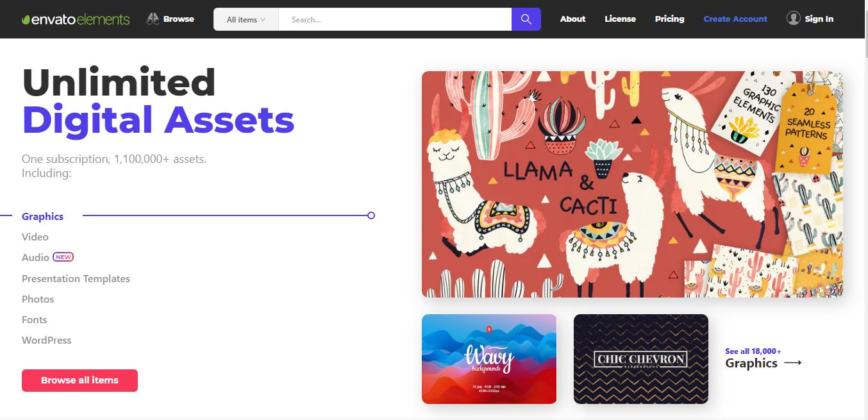Switch to the Video category
Image resolution: width=868 pixels, height=420 pixels.
pyautogui.click(x=35, y=237)
